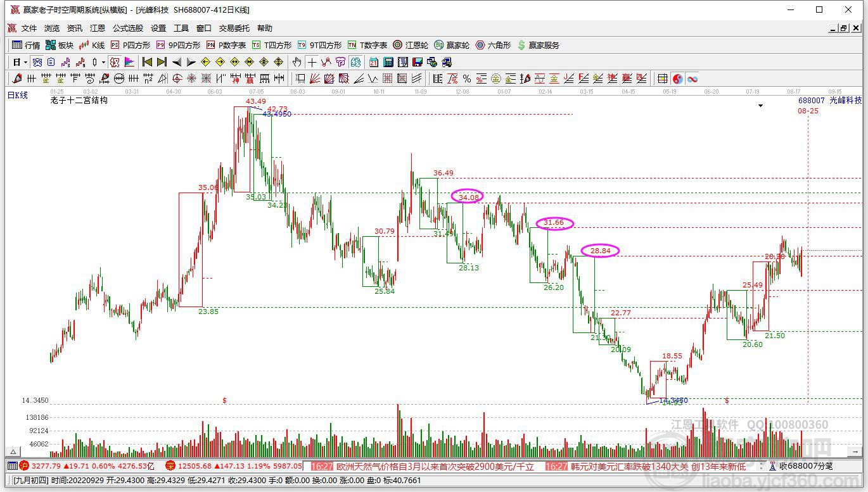
Task: Click the 688007 光峰科技 stock label
Action: (x=830, y=100)
